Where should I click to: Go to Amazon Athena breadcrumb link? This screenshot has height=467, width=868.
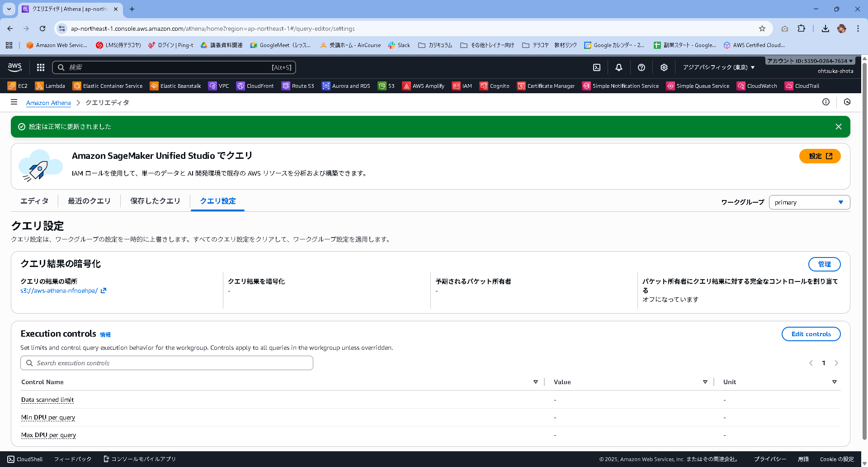click(x=48, y=103)
